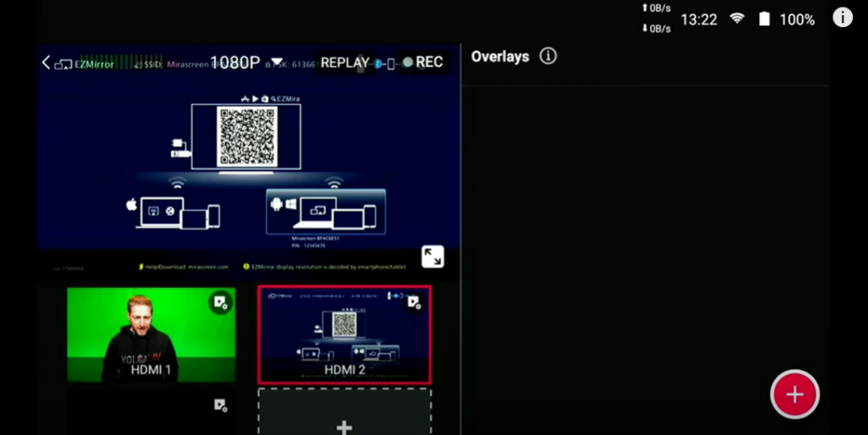
Task: Start recording with the REC button
Action: coord(423,62)
